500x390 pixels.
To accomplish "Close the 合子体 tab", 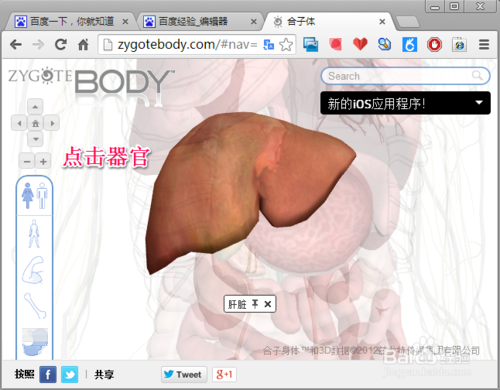I will [x=382, y=22].
